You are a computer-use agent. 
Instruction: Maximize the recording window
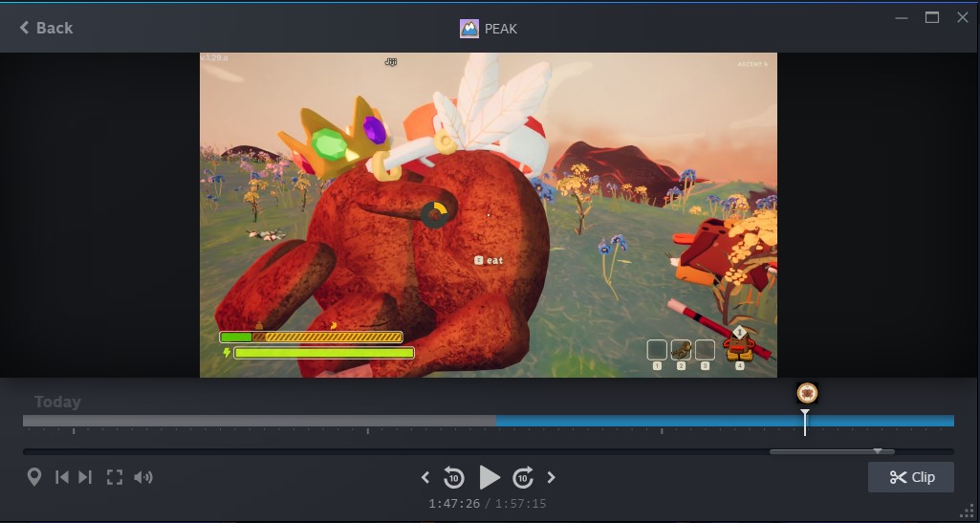click(932, 17)
